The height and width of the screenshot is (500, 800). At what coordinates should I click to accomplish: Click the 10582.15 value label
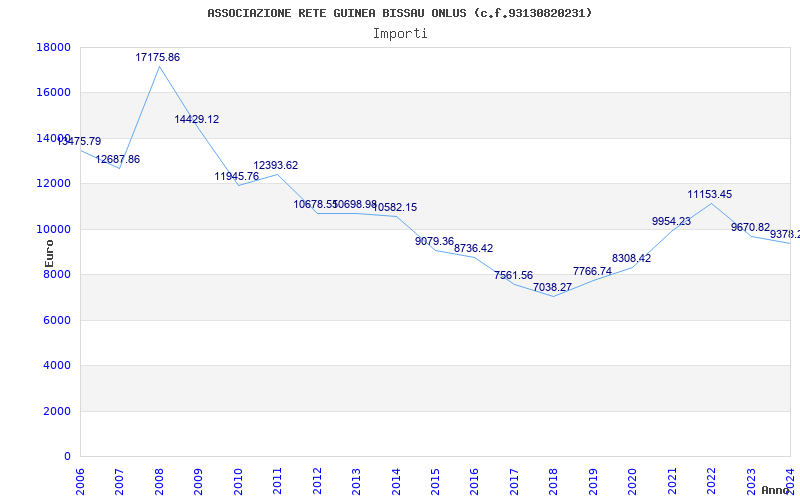394,208
